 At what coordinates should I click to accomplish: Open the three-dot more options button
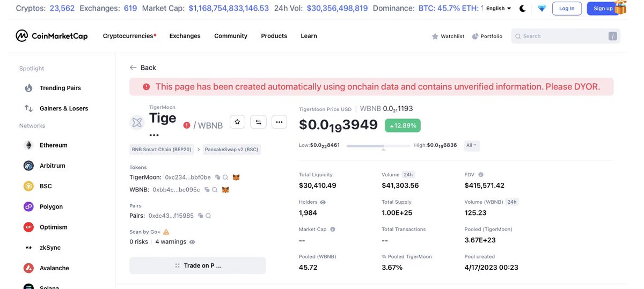pos(279,122)
